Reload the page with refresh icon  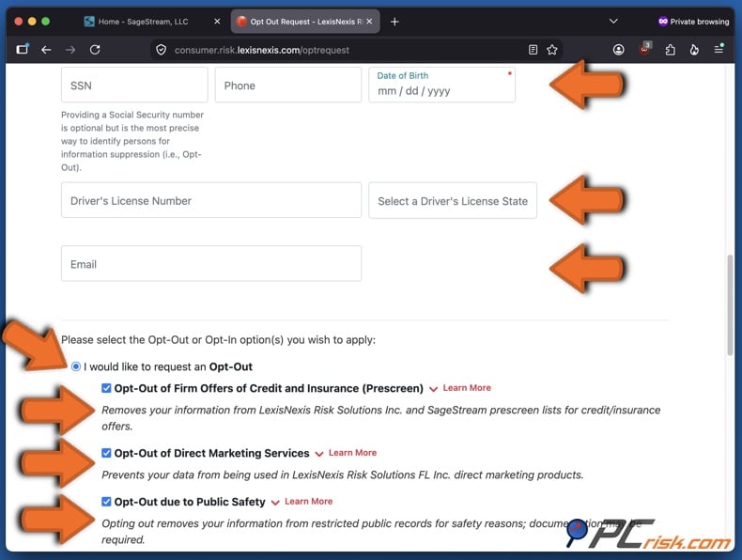[x=95, y=50]
